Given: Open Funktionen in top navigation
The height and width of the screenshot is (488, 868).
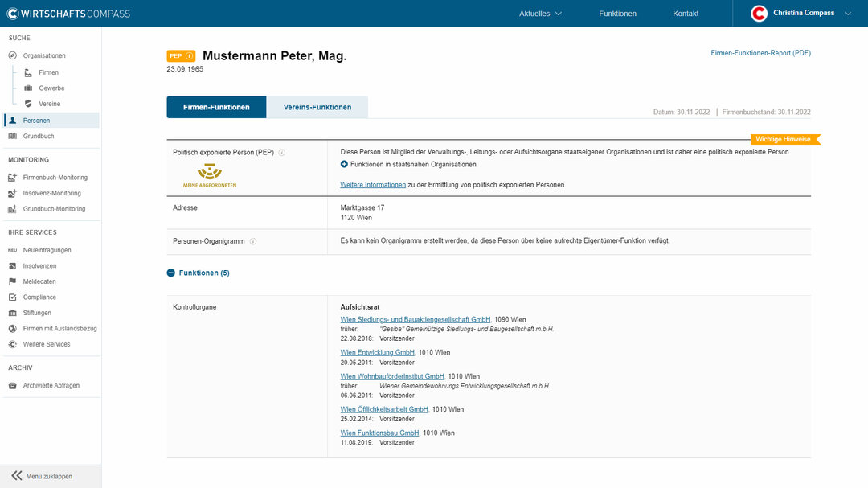Looking at the screenshot, I should (x=617, y=14).
